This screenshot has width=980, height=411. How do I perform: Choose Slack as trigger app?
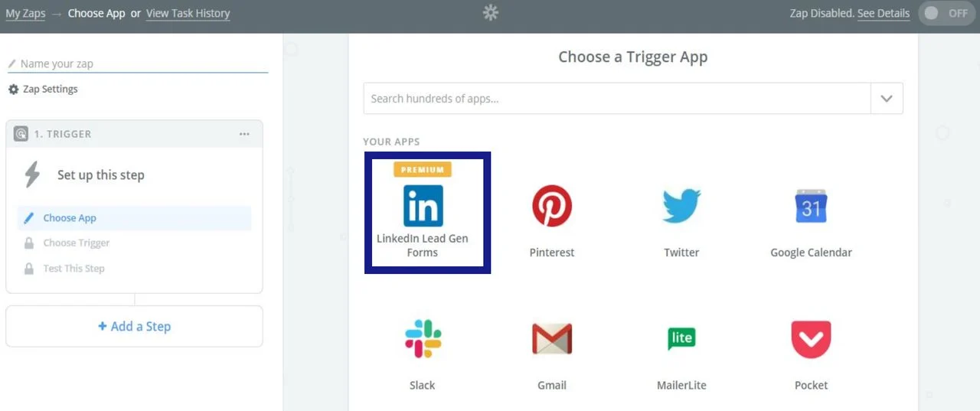click(423, 339)
